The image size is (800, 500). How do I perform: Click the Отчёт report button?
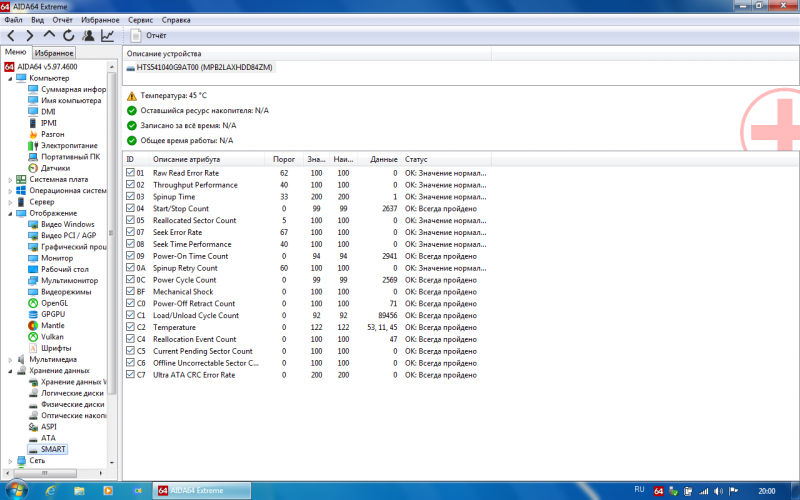(x=149, y=35)
